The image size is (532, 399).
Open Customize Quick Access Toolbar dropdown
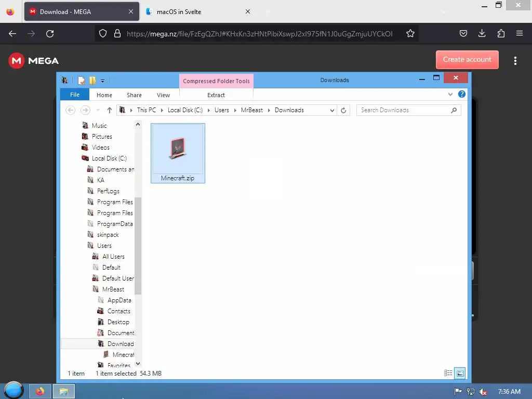[102, 81]
